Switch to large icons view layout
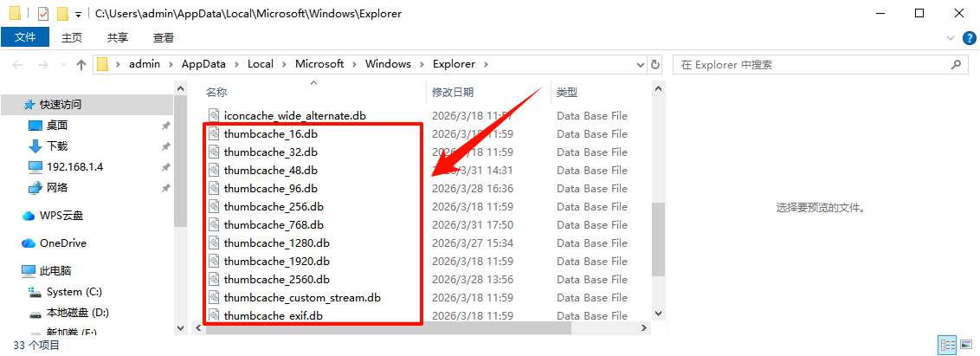 (966, 344)
